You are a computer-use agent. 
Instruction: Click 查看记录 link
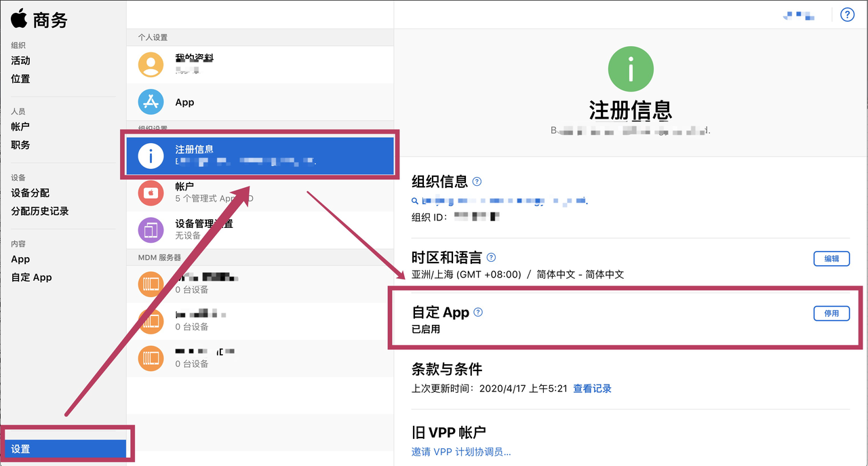click(592, 389)
